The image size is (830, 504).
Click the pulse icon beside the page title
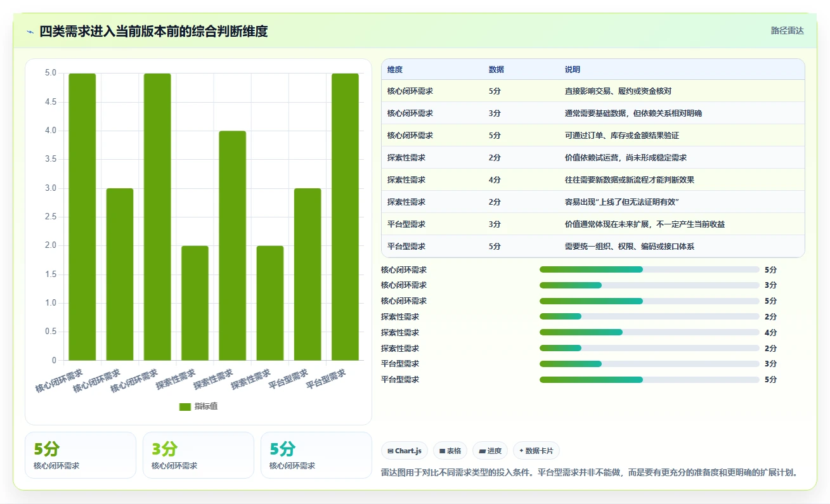[30, 31]
